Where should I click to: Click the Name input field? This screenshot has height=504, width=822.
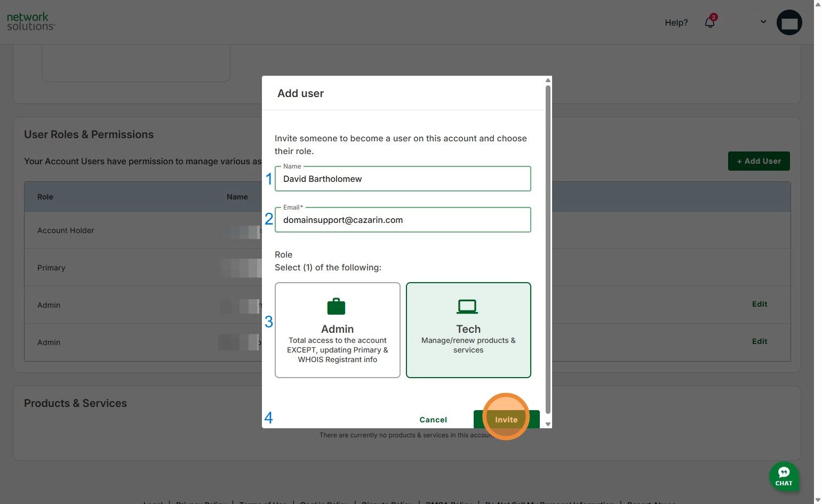click(x=403, y=179)
